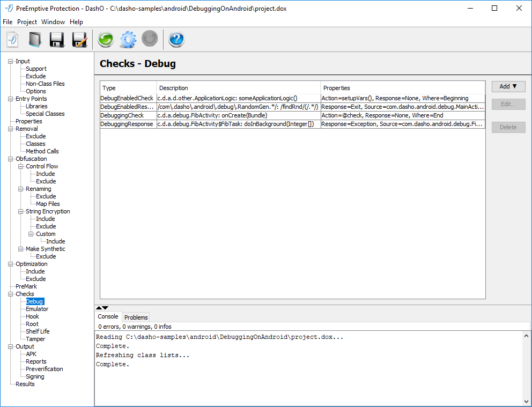
Task: Open the blue question mark Help icon
Action: point(176,40)
